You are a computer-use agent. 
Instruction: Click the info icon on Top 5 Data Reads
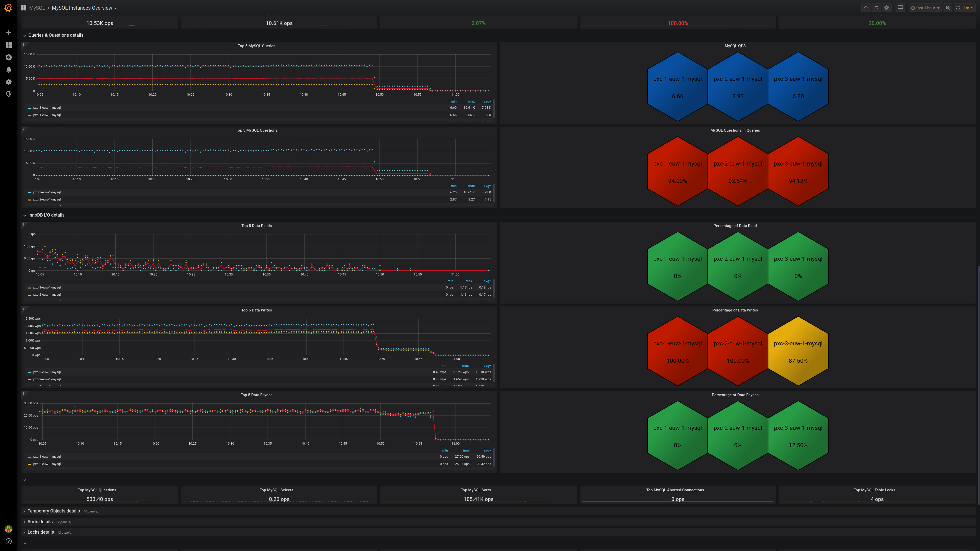pos(23,224)
